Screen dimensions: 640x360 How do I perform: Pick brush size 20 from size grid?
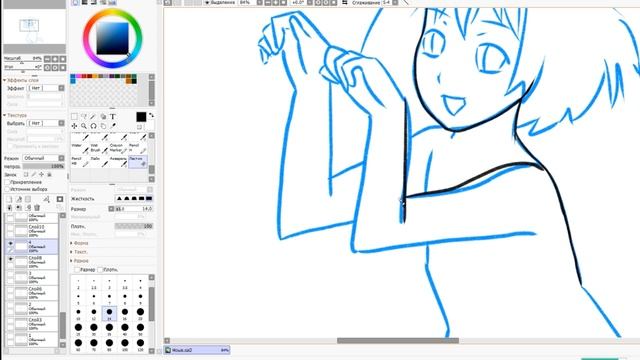[x=140, y=313]
